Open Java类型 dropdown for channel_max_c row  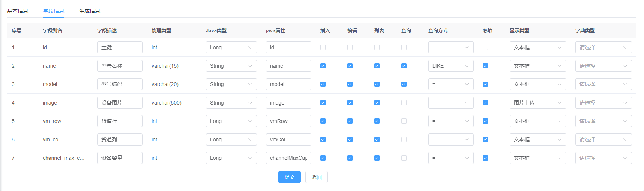click(x=231, y=158)
